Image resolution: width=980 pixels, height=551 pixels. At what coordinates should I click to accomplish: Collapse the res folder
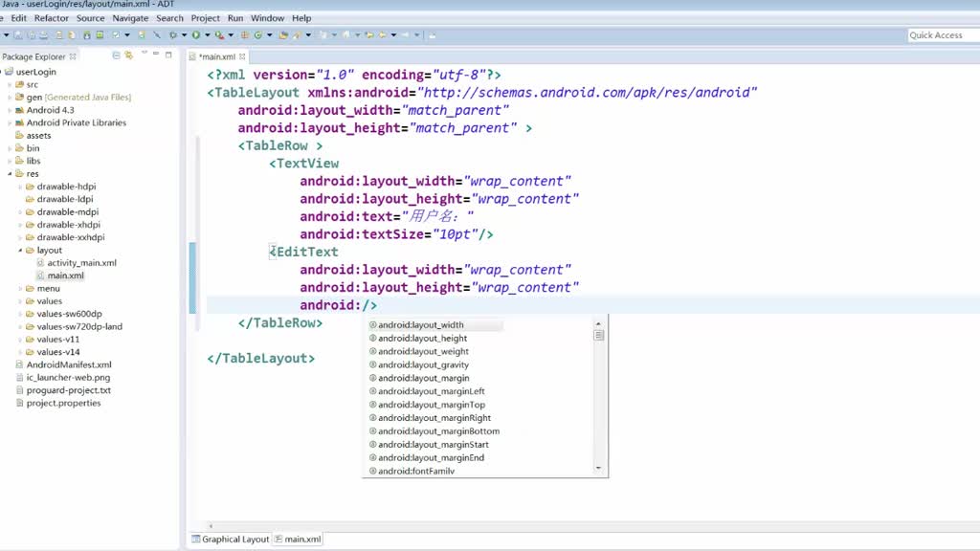[x=10, y=174]
